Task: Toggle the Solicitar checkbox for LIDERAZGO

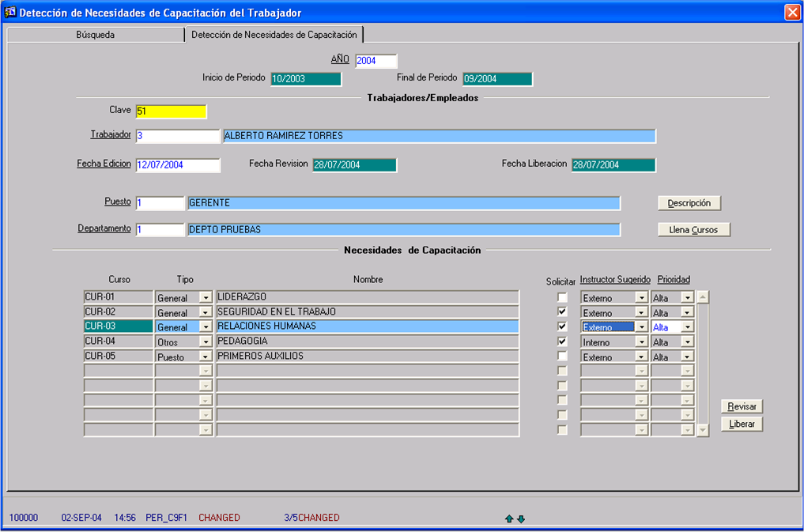Action: (x=562, y=297)
